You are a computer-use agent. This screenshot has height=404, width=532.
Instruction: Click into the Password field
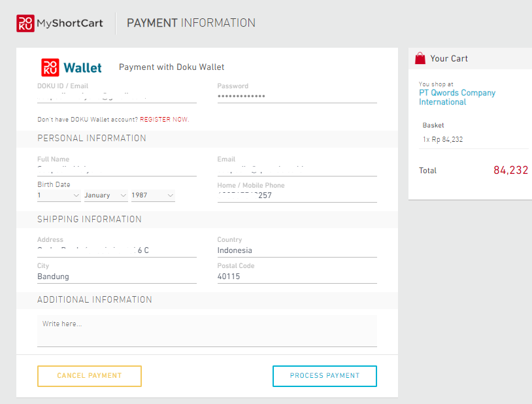[297, 96]
